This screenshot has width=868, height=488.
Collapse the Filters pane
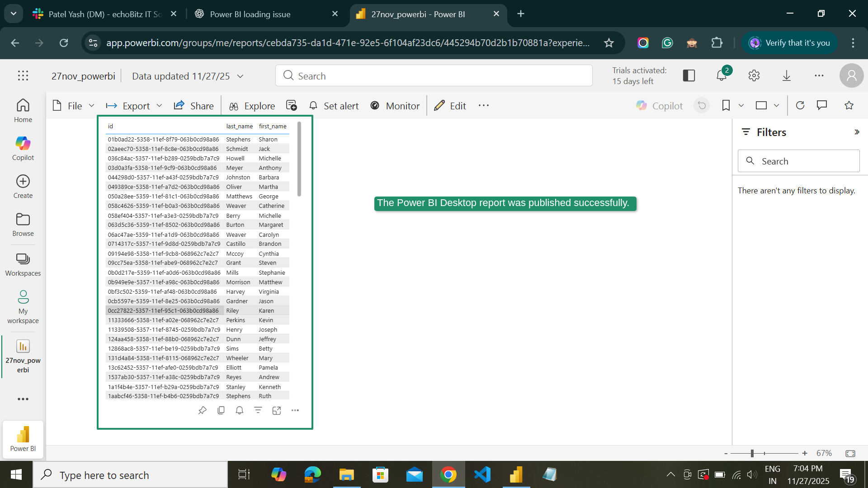(x=857, y=132)
